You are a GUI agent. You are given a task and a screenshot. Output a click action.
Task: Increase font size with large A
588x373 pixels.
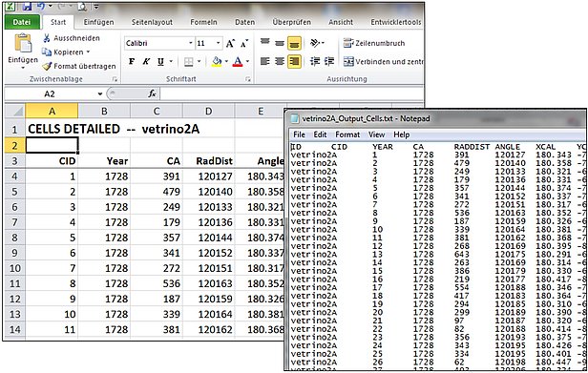click(230, 44)
